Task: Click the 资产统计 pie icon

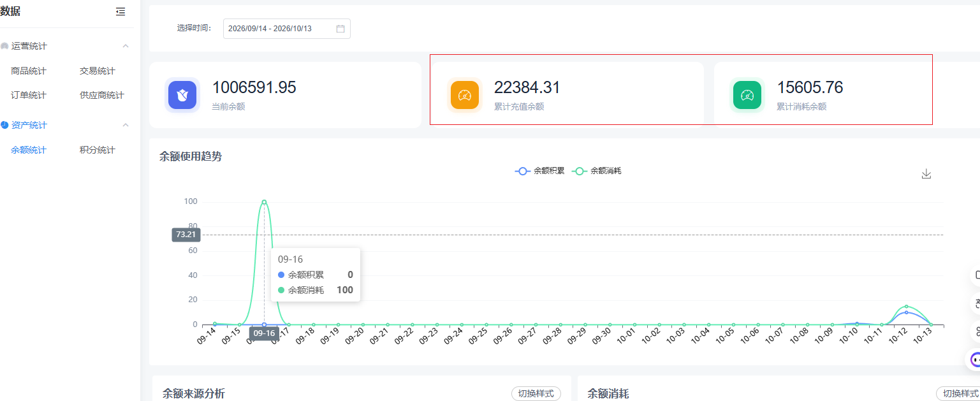Action: [x=4, y=125]
